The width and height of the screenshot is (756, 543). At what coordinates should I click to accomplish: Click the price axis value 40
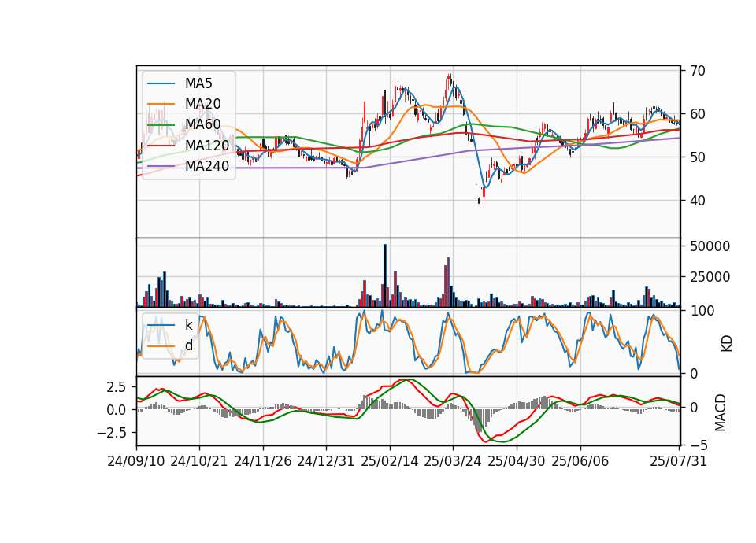tap(698, 201)
